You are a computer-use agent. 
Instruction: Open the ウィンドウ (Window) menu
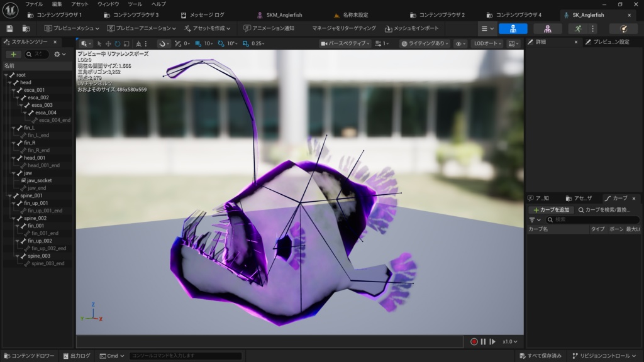[108, 4]
